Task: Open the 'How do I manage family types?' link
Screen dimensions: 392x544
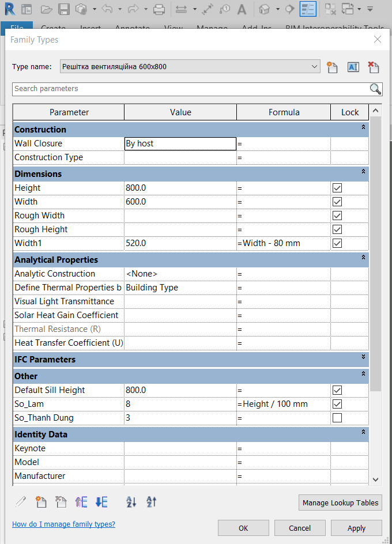Action: point(63,524)
